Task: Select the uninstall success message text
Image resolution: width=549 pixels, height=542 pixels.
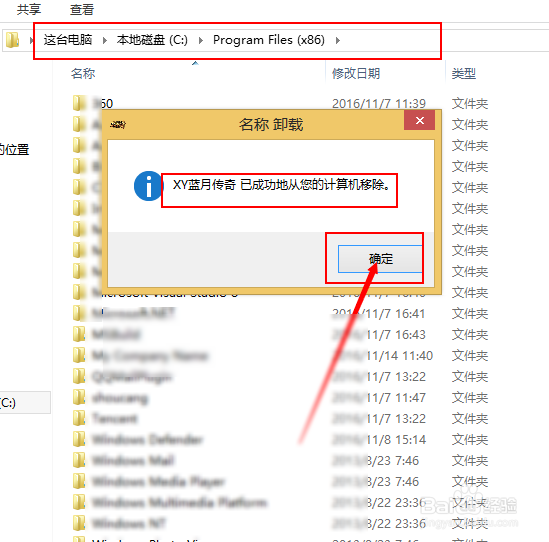Action: 281,185
